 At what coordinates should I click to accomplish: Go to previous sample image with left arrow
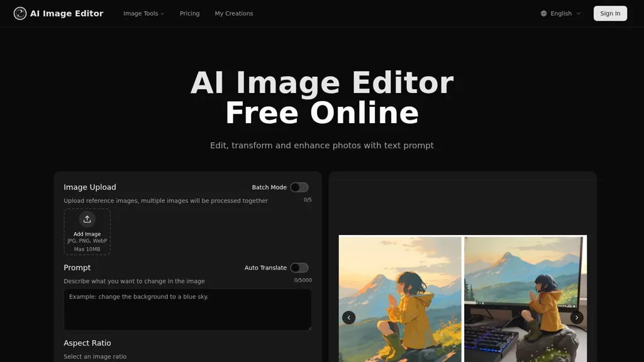point(348,317)
